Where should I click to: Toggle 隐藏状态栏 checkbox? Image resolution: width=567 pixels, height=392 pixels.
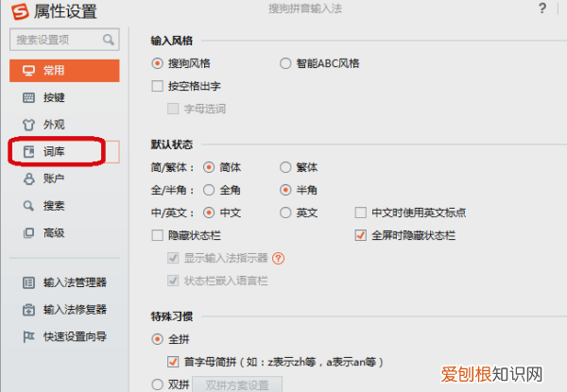[157, 235]
